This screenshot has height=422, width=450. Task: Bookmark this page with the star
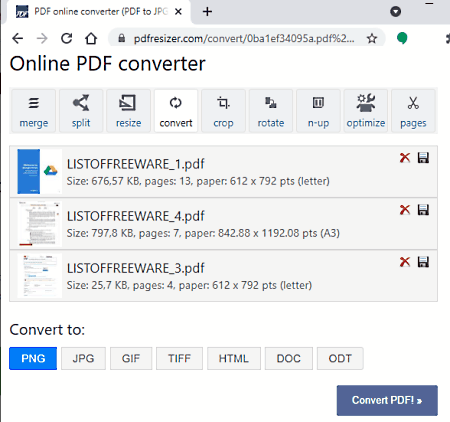pyautogui.click(x=372, y=39)
